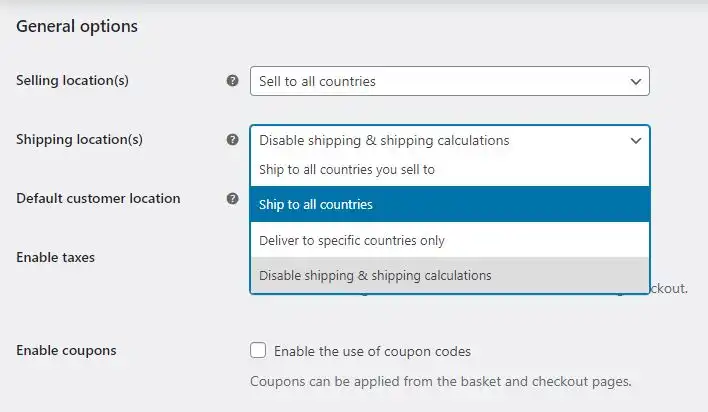This screenshot has width=708, height=412.
Task: Choose Ship to all countries option
Action: click(450, 204)
